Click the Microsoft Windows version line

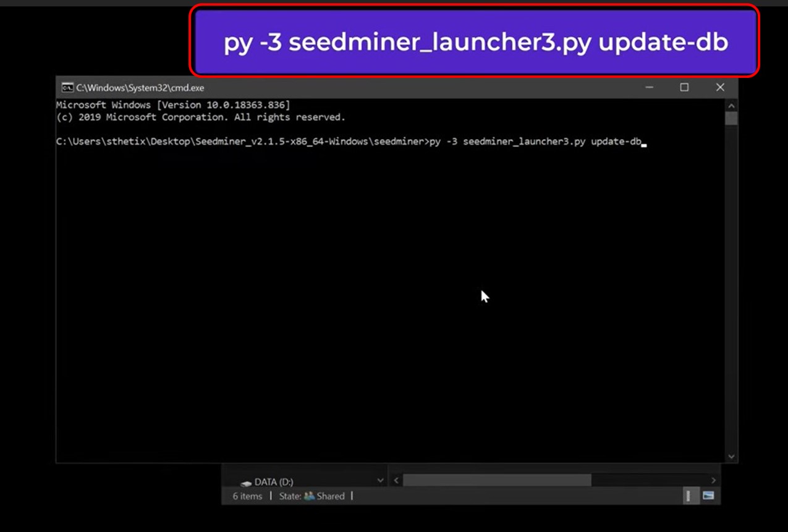tap(173, 105)
